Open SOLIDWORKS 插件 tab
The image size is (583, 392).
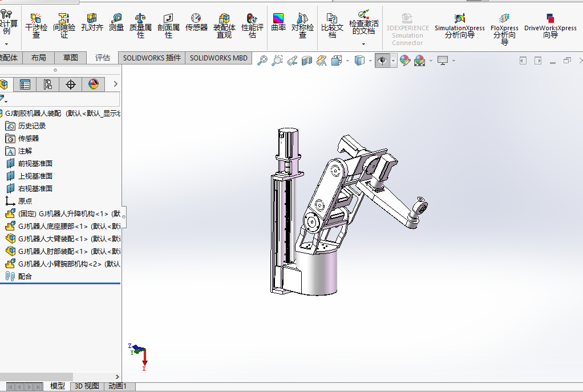(x=152, y=58)
